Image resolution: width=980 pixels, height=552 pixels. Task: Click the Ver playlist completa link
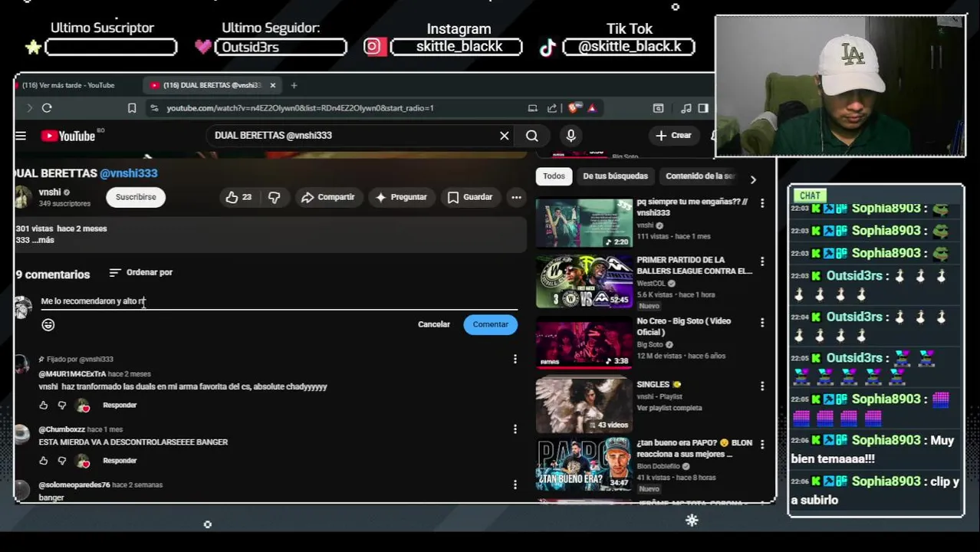click(669, 408)
